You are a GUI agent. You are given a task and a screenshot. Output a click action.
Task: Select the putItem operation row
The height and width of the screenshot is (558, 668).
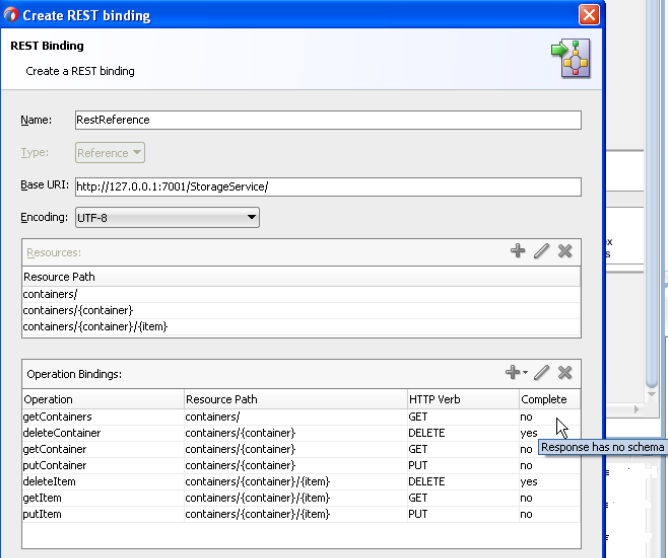(301, 514)
